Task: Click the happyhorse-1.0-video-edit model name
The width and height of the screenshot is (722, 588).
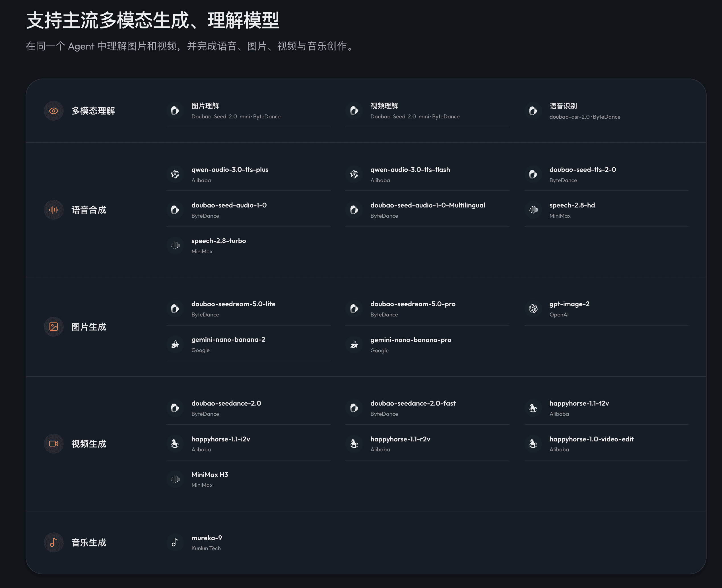Action: click(x=592, y=439)
